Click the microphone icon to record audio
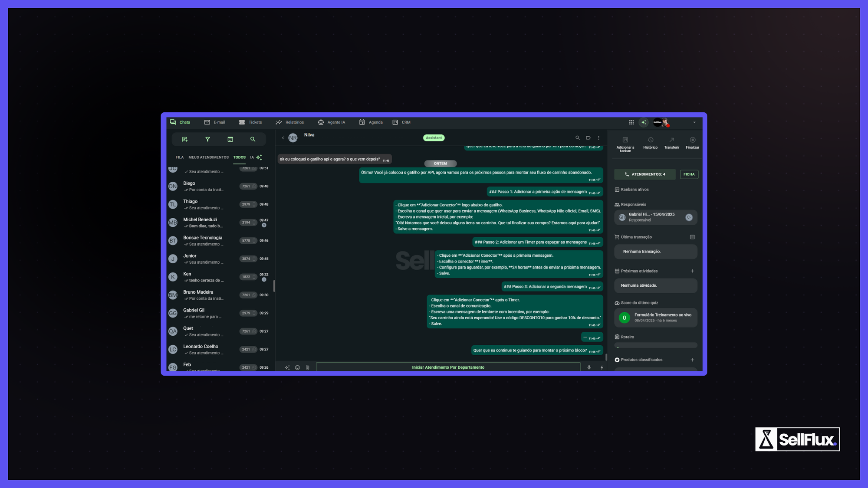 click(589, 367)
